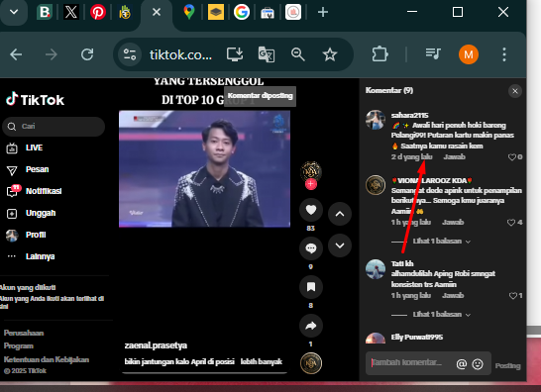
Task: Open the M profile avatar
Action: point(469,54)
